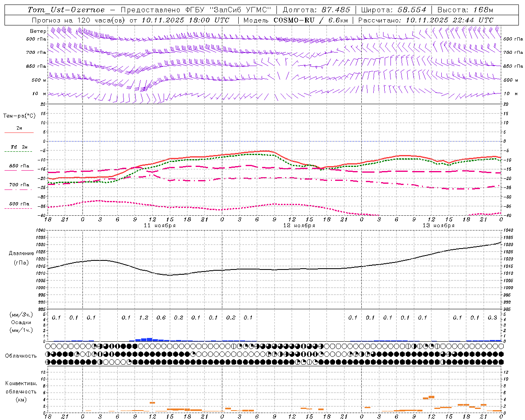Click the highest orange convective bar on 13 ноября
Image resolution: width=525 pixels, height=420 pixels.
point(431,397)
